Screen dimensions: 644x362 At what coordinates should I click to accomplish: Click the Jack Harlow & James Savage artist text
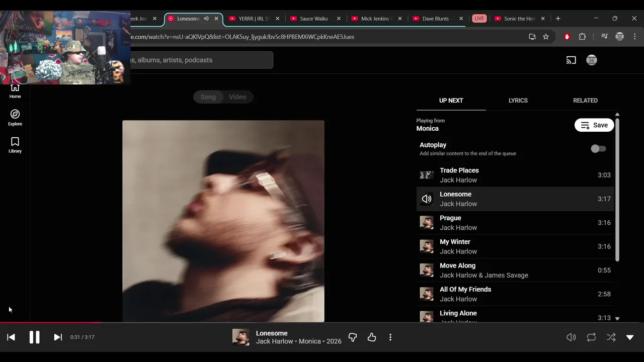pyautogui.click(x=484, y=276)
